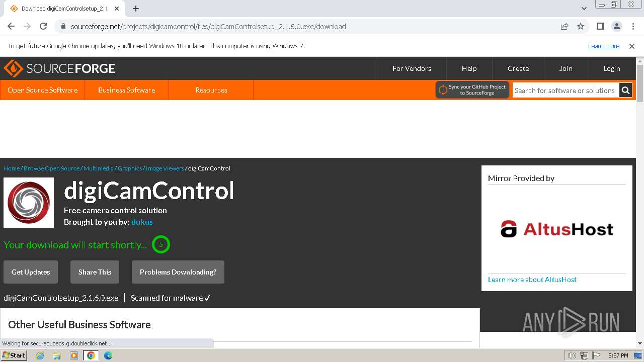This screenshot has height=362, width=644.
Task: Open the Business Software menu
Action: pyautogui.click(x=126, y=90)
